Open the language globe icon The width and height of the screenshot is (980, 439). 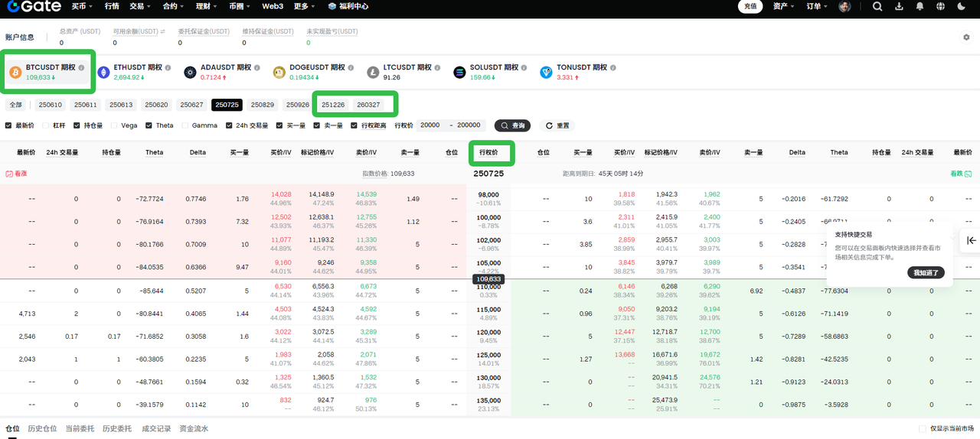coord(940,6)
